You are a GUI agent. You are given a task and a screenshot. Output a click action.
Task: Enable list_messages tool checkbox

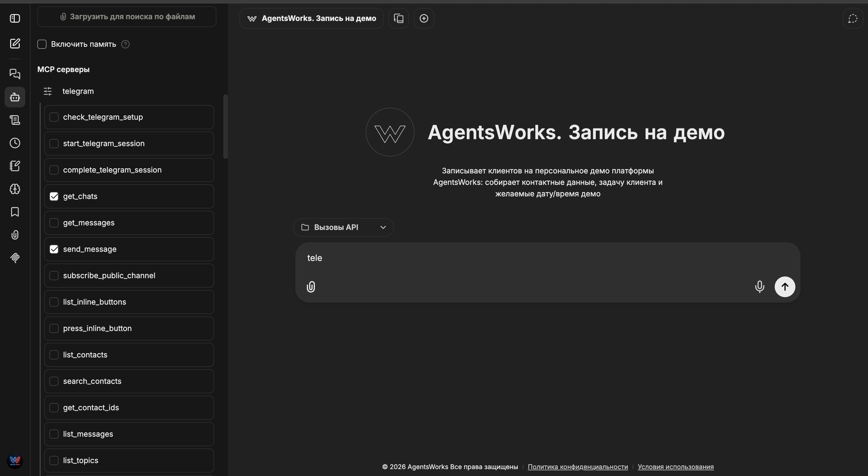54,434
